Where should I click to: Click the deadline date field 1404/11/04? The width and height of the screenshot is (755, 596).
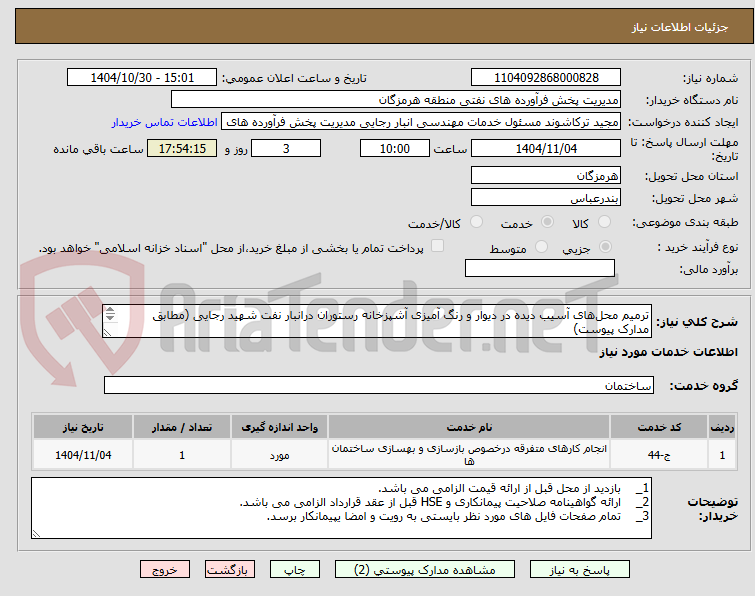pyautogui.click(x=546, y=148)
